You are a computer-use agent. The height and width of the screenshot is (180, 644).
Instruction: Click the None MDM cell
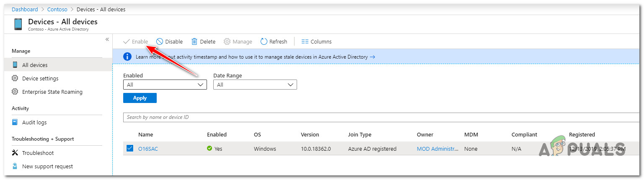coord(471,149)
